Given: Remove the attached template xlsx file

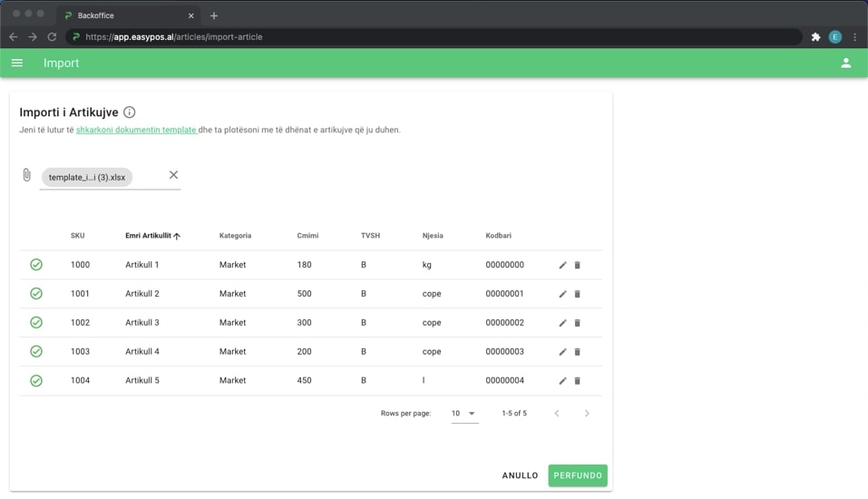Looking at the screenshot, I should pos(173,175).
